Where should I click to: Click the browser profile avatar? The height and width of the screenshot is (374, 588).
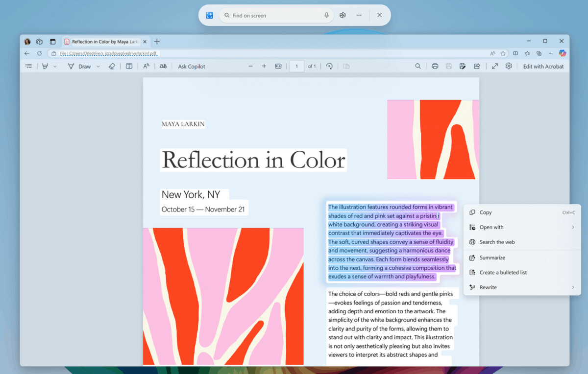[27, 42]
